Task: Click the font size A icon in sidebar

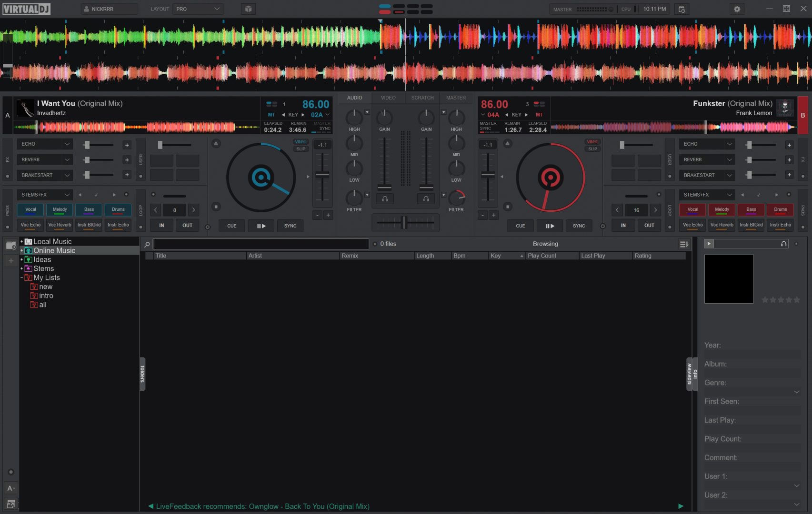Action: (x=11, y=488)
